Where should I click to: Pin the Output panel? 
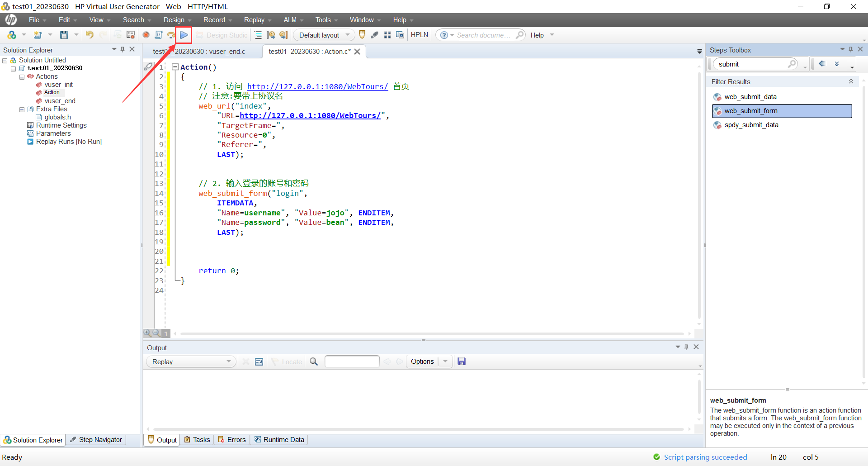click(686, 347)
